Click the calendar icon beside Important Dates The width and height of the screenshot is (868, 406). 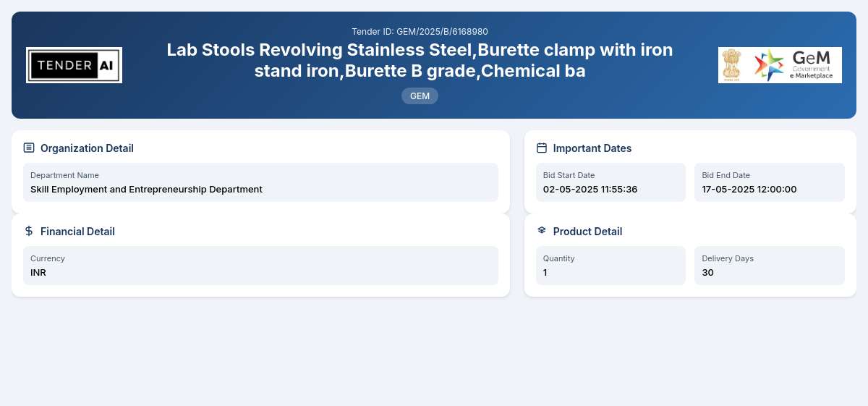[x=542, y=148]
